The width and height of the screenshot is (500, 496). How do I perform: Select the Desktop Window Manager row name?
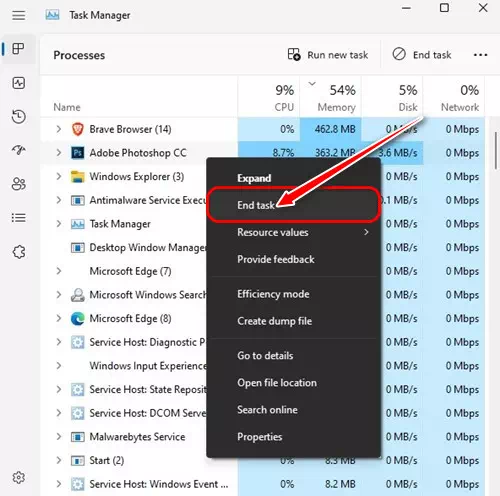coord(148,248)
